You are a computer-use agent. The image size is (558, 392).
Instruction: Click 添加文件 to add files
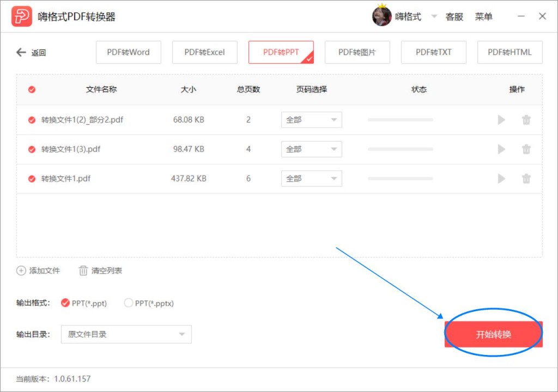[45, 271]
